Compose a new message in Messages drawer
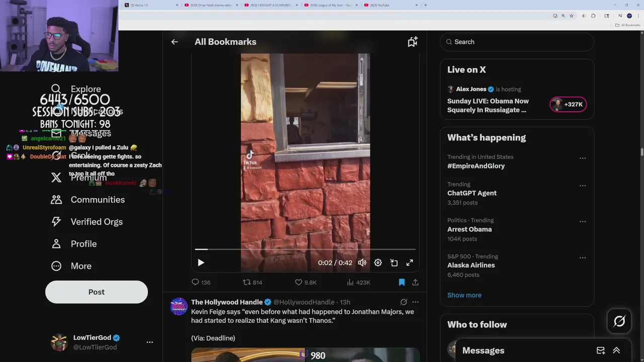644x362 pixels. 601,350
